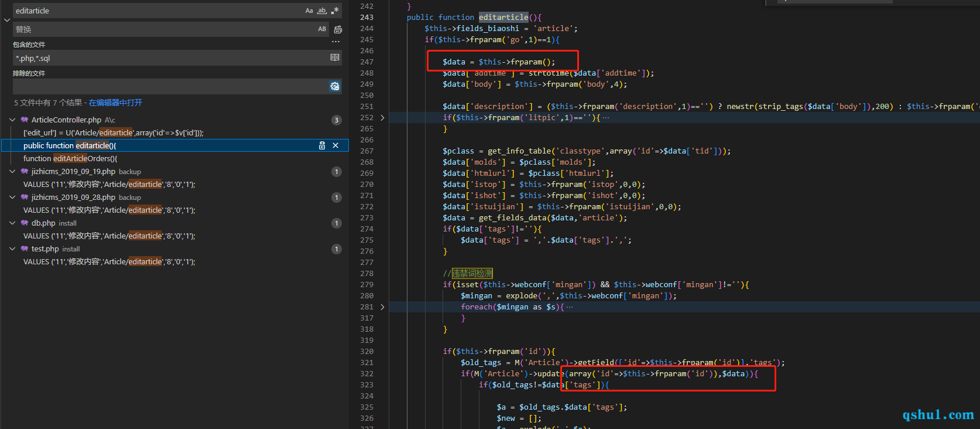This screenshot has height=429, width=980.
Task: Click PHP icon of jizhicms_2019_09_19.php
Action: click(25, 171)
